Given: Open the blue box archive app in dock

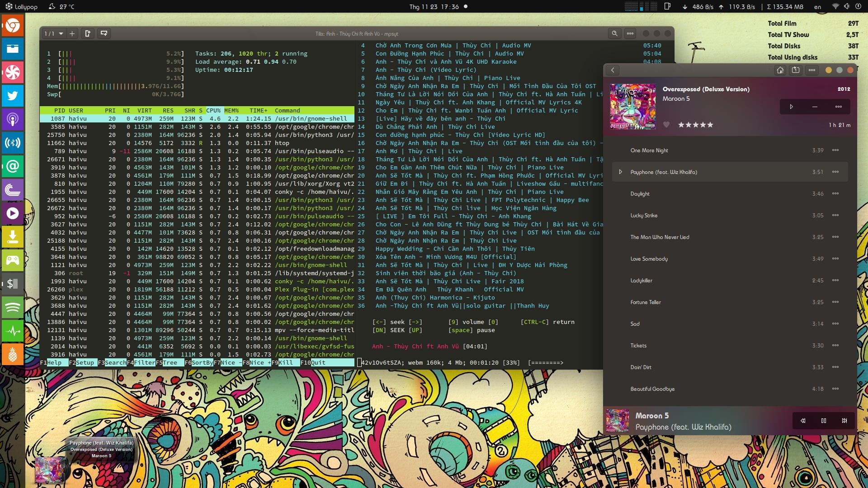Looking at the screenshot, I should [x=13, y=49].
